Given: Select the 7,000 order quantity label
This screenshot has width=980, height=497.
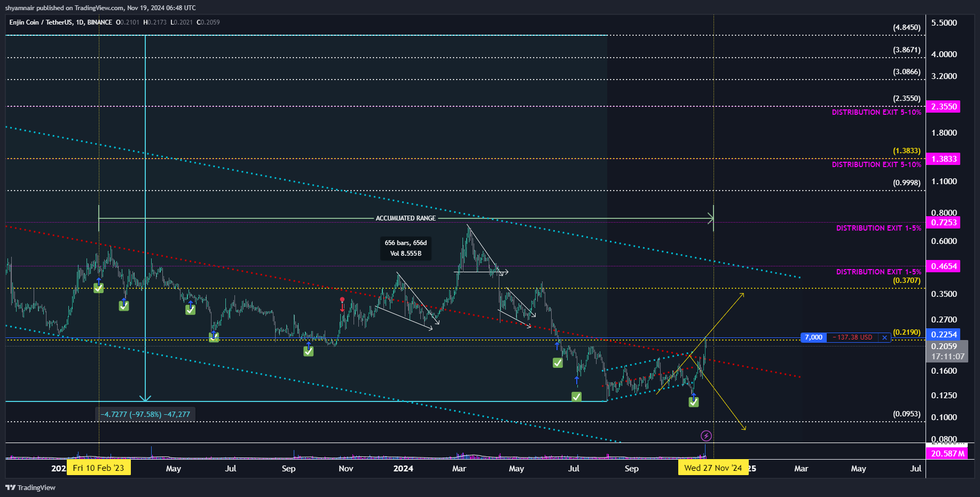Looking at the screenshot, I should (x=813, y=337).
